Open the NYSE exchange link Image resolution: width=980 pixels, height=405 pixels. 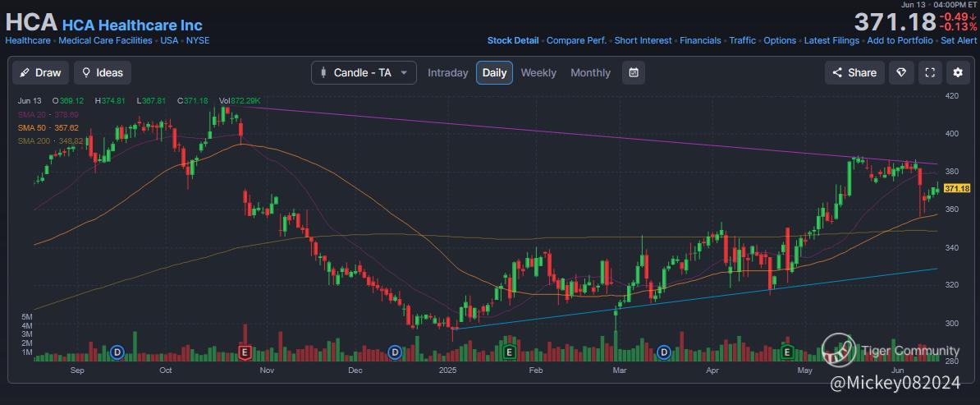point(198,40)
